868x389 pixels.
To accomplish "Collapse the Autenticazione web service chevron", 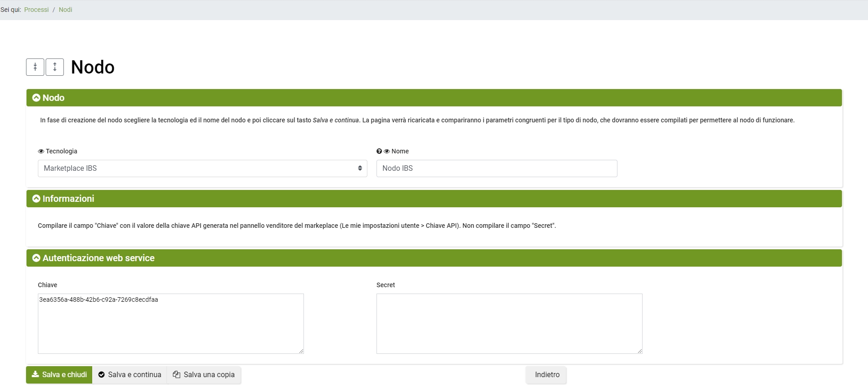I will [x=37, y=258].
